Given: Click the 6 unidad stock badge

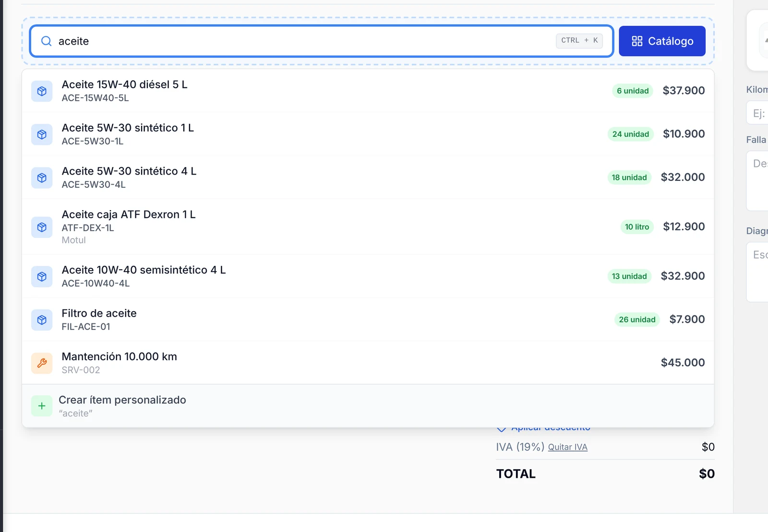Looking at the screenshot, I should [633, 91].
